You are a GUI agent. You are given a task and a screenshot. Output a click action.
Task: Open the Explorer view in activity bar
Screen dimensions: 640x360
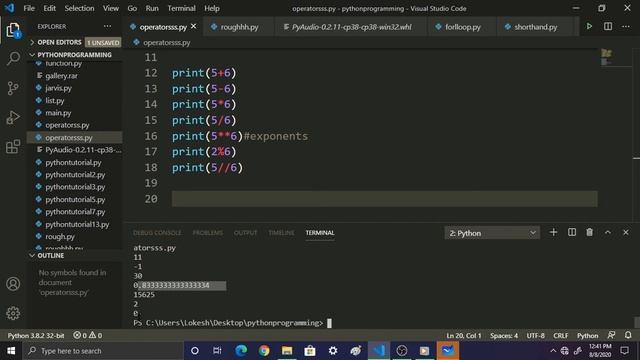[13, 30]
